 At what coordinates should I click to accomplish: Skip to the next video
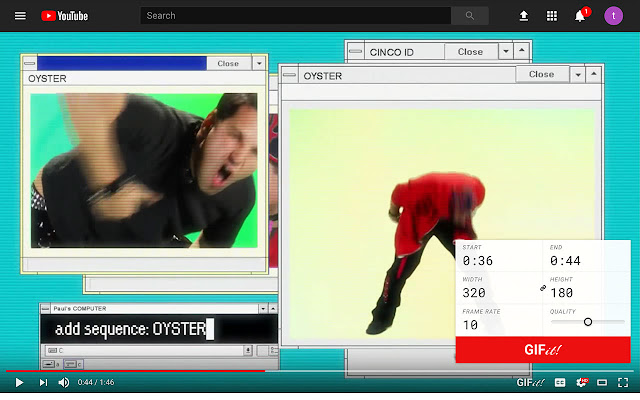click(x=43, y=382)
